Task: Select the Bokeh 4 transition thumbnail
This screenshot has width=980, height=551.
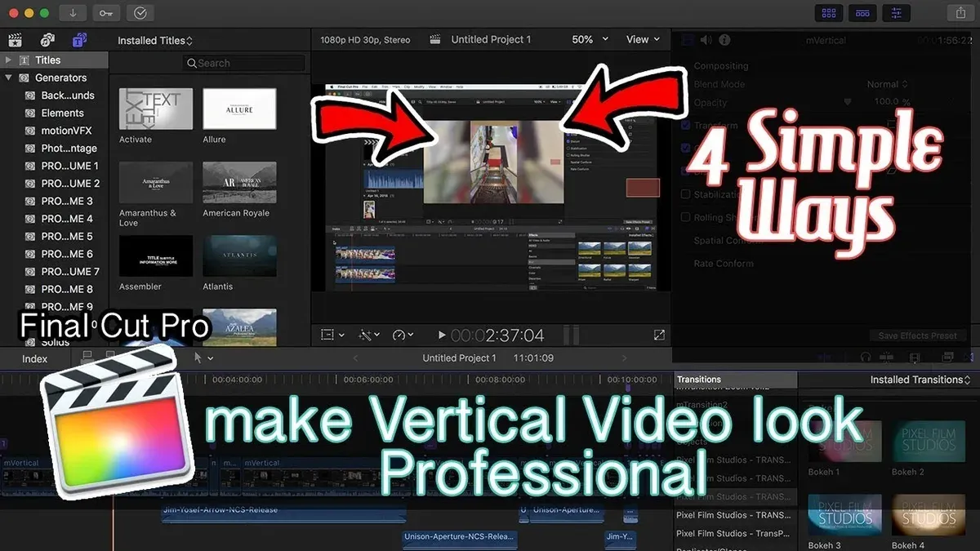Action: point(929,515)
